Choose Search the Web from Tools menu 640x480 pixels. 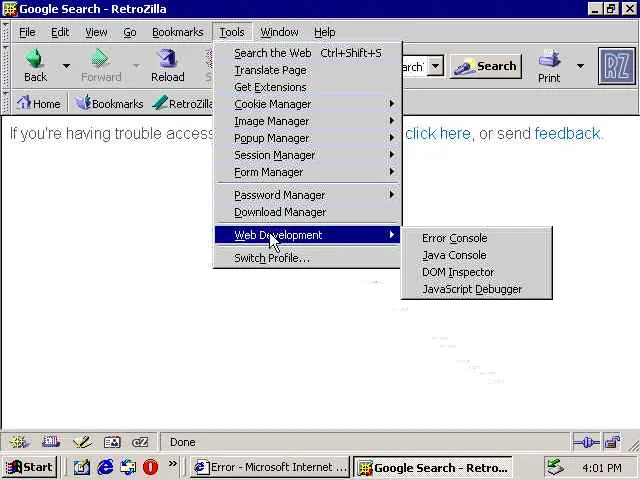[x=308, y=53]
